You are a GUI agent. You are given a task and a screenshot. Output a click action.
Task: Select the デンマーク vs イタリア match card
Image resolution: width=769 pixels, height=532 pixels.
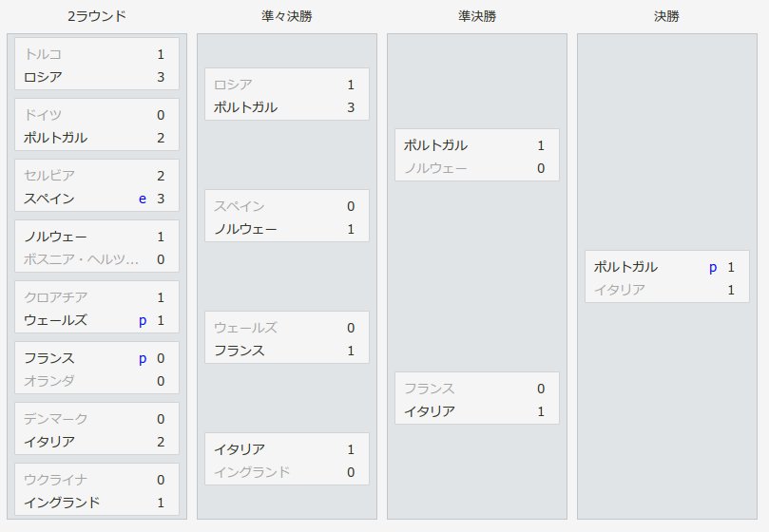click(x=97, y=428)
